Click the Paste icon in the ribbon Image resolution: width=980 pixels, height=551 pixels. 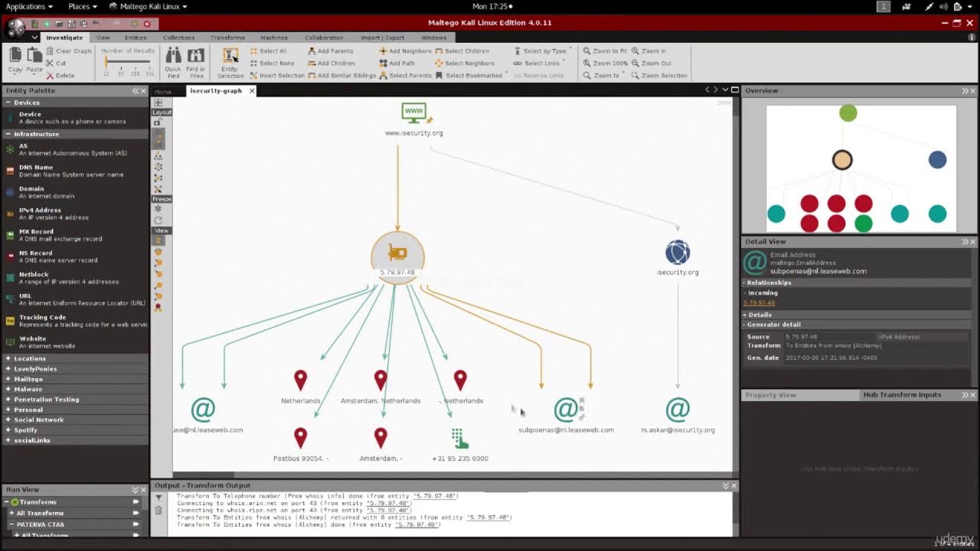click(34, 60)
